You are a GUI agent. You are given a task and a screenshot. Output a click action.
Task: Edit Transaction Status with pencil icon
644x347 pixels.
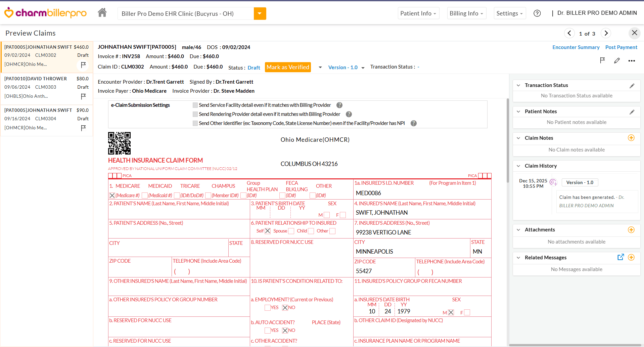coord(632,86)
